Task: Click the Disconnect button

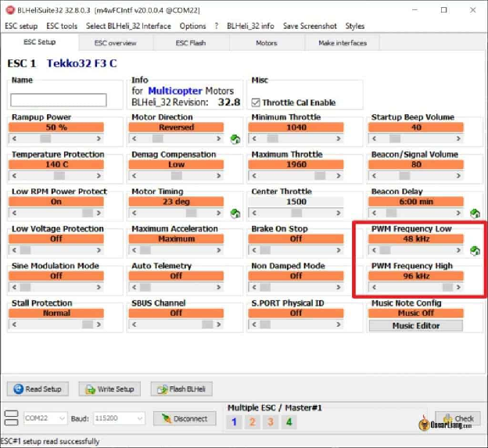Action: pyautogui.click(x=185, y=419)
